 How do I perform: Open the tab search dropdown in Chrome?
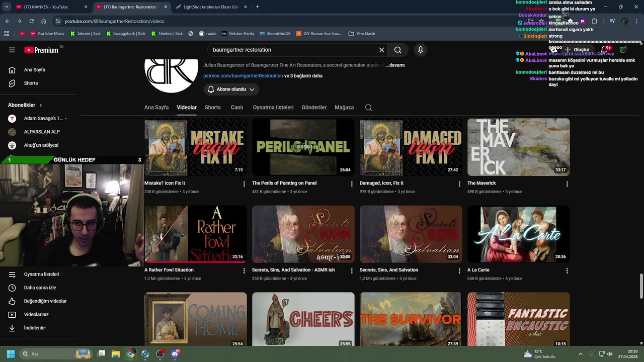click(7, 7)
